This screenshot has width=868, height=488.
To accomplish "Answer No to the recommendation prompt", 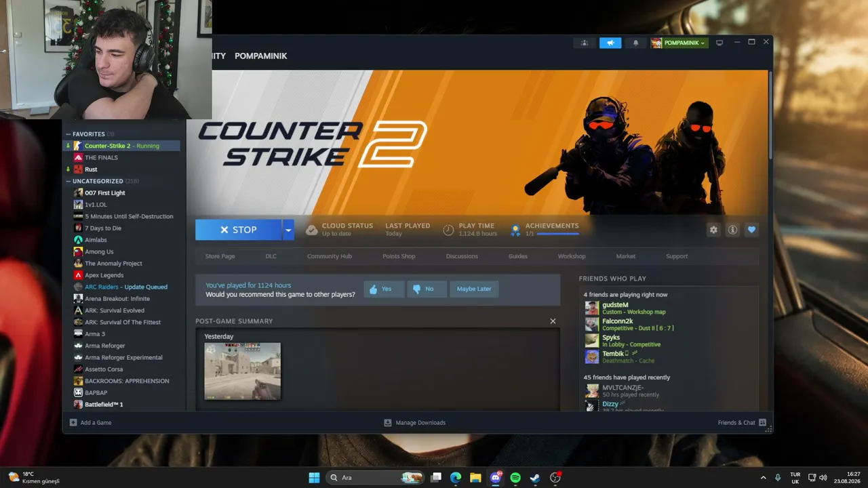I will tap(427, 289).
